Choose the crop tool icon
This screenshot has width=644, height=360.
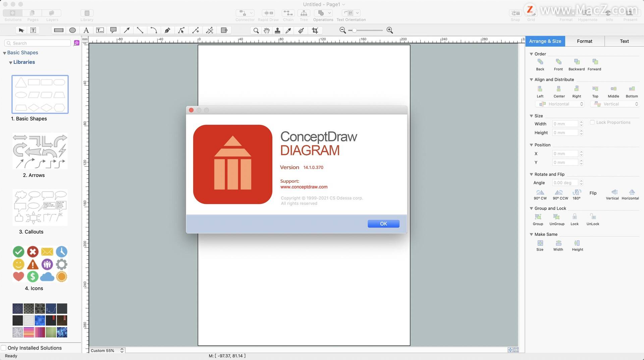[315, 31]
